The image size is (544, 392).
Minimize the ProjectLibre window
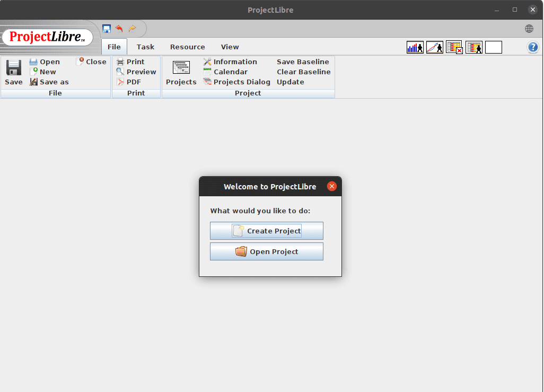[497, 10]
